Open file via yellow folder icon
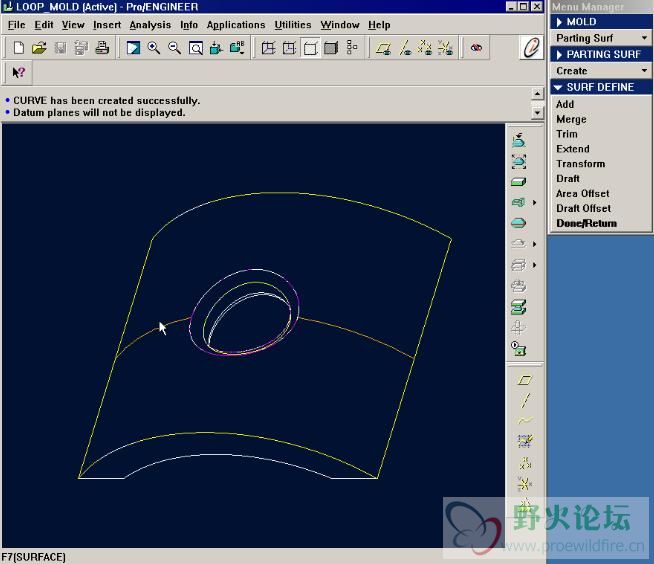 tap(39, 48)
